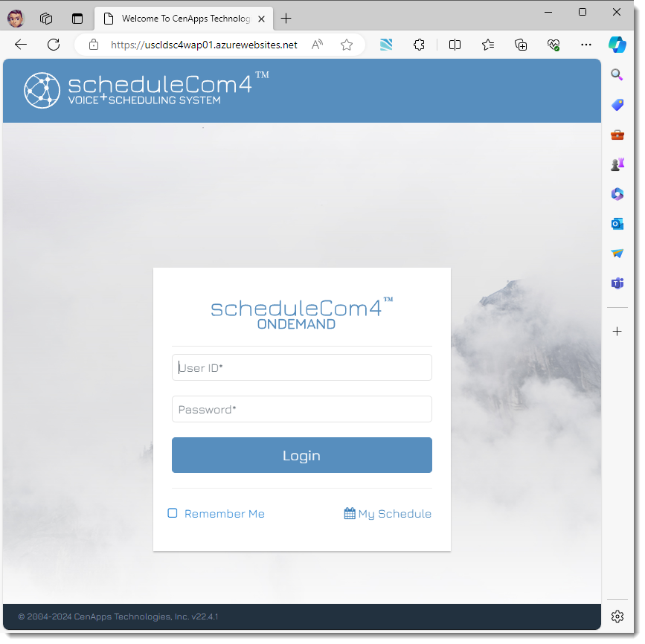Image resolution: width=645 pixels, height=644 pixels.
Task: Expand Favorites from the toolbar
Action: (x=487, y=45)
